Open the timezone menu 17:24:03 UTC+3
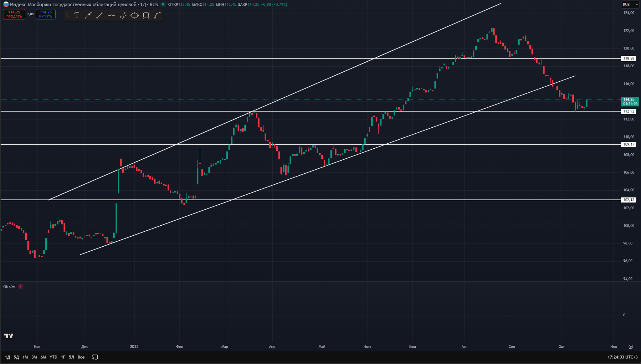 point(622,357)
